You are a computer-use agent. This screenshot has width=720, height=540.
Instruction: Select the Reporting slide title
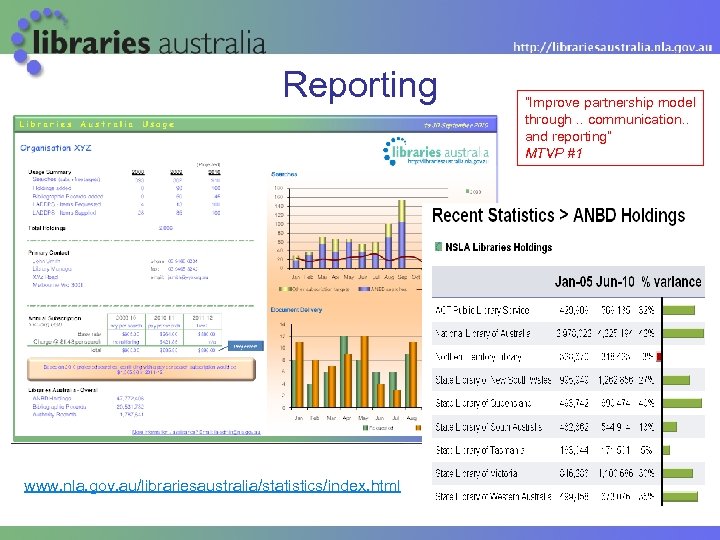click(360, 85)
